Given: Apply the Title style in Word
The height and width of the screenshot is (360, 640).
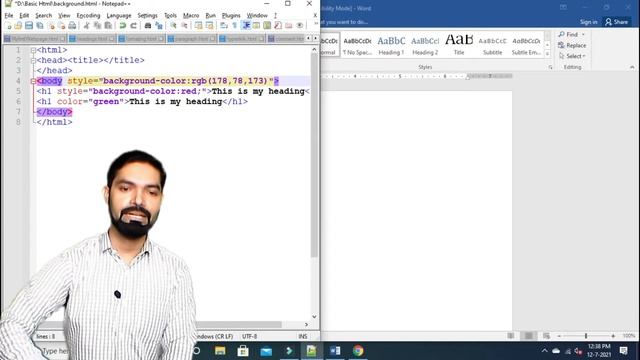Looking at the screenshot, I should click(x=459, y=45).
